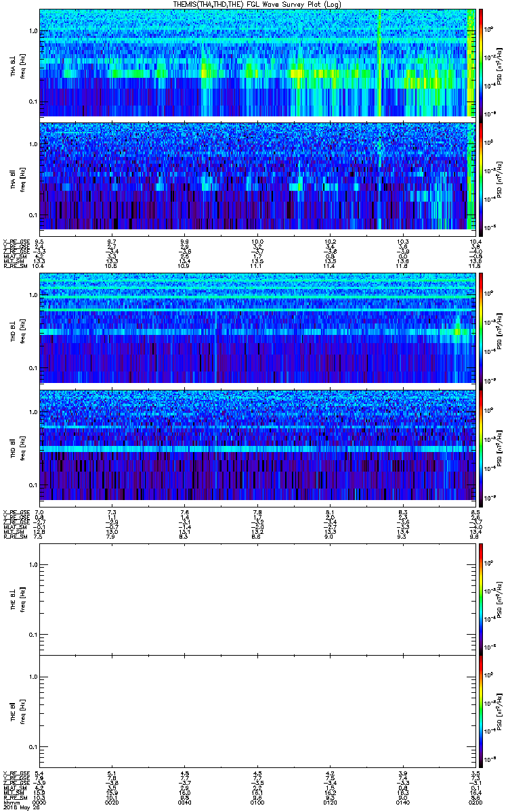Click the 0000 time tick label
The height and width of the screenshot is (812, 508).
(x=40, y=801)
